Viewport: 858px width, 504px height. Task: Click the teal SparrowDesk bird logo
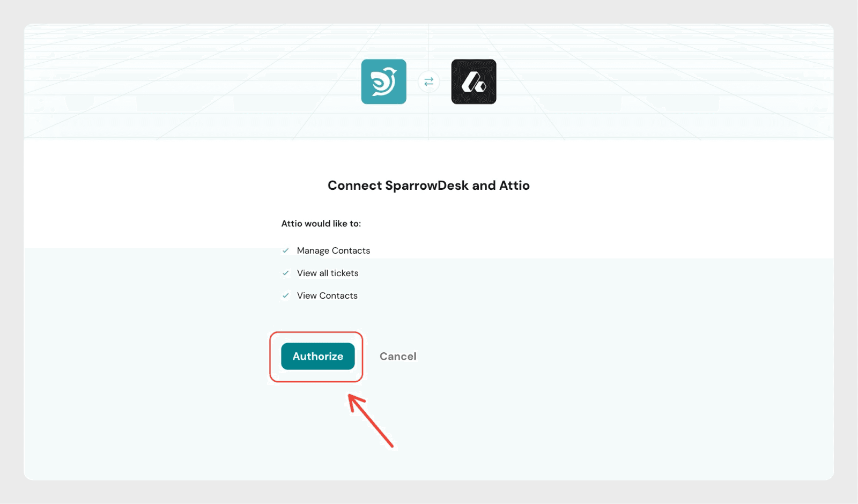[x=383, y=81]
